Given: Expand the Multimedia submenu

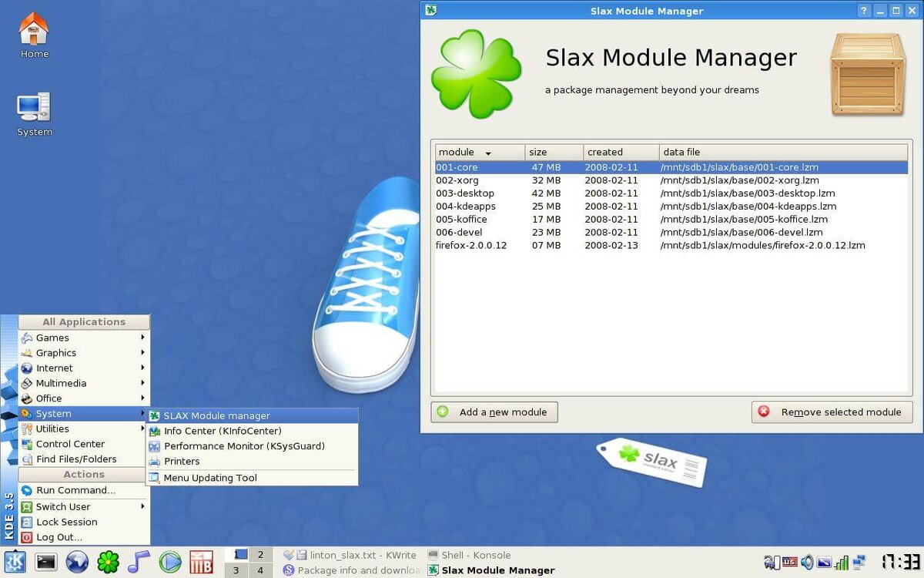Looking at the screenshot, I should point(83,383).
